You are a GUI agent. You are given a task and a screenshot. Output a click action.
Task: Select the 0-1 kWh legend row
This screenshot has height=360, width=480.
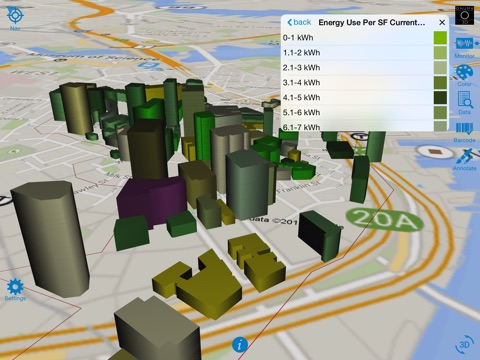[365, 38]
